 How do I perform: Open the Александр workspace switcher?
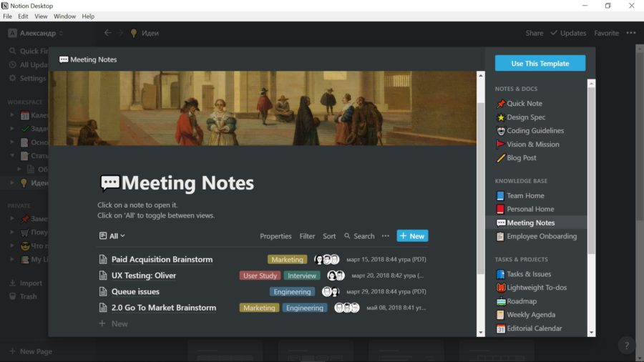(36, 33)
